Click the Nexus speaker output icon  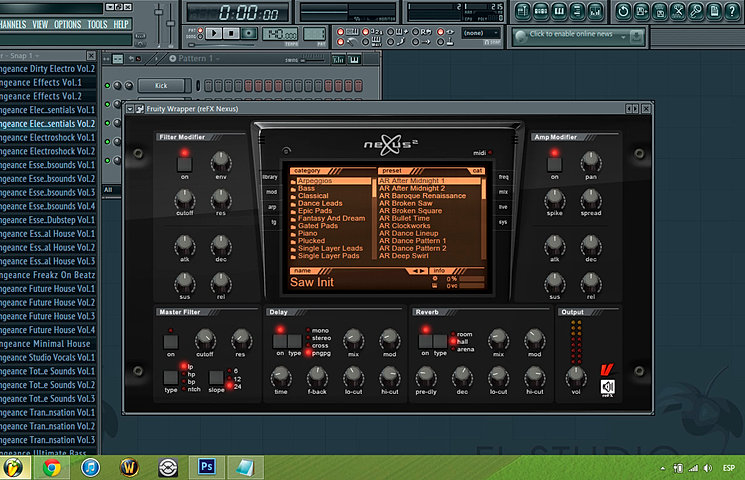coord(607,387)
